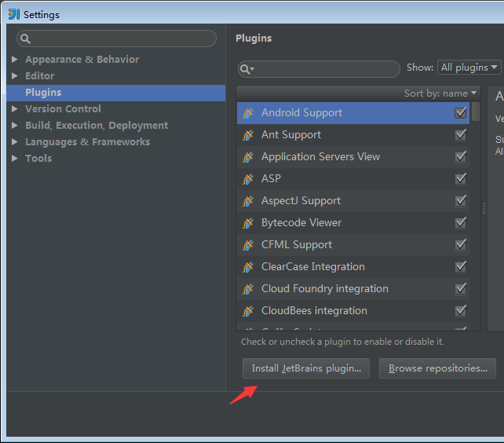Image resolution: width=504 pixels, height=443 pixels.
Task: Click the ClearCase Integration plugin icon
Action: click(248, 267)
